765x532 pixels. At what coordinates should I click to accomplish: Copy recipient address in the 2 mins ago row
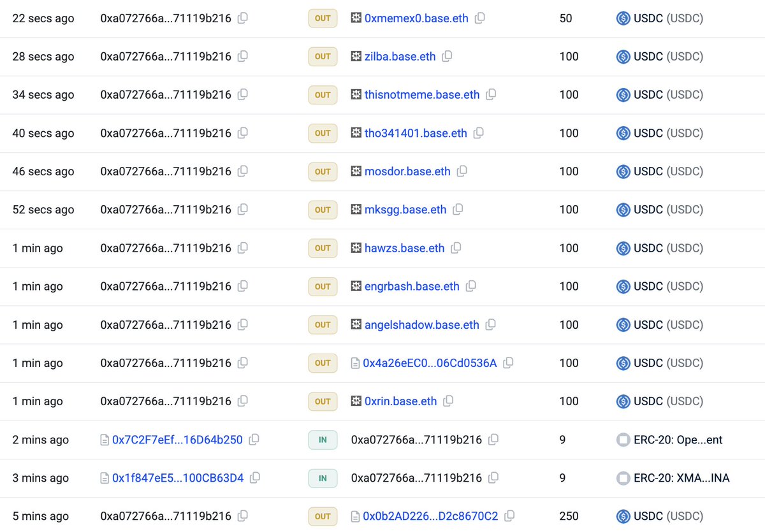coord(493,439)
